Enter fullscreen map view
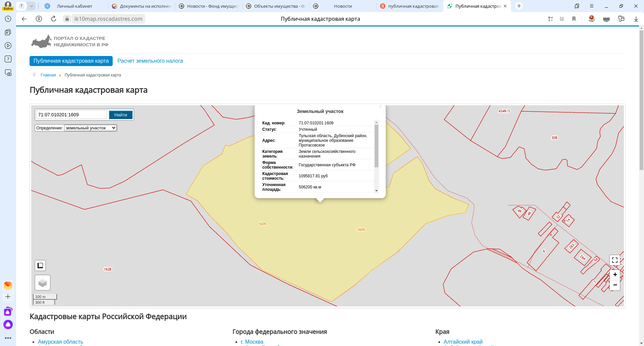This screenshot has width=644, height=346. click(x=614, y=260)
